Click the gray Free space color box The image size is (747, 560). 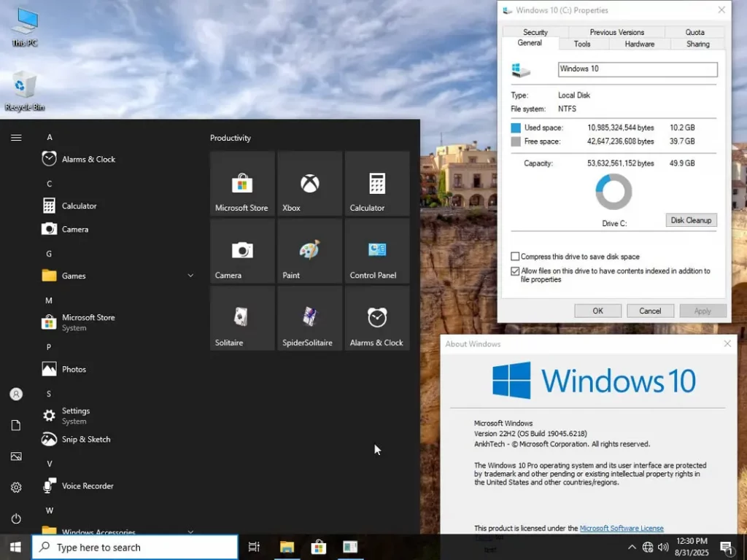[x=516, y=141]
